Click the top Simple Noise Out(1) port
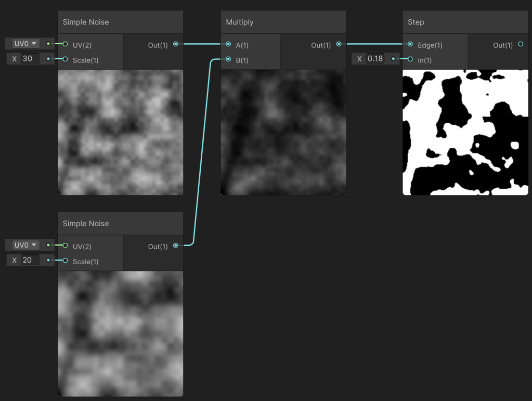Screen dimensions: 532x401 176,44
